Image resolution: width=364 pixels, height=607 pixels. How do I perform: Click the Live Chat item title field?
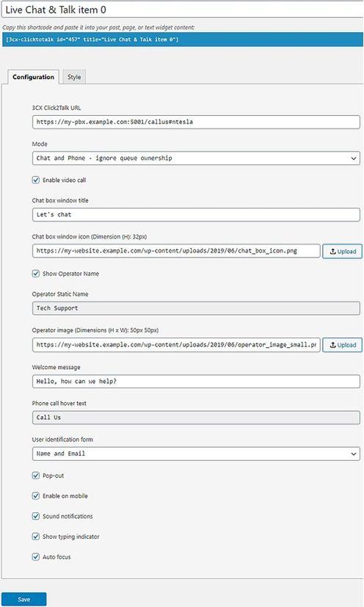[183, 10]
